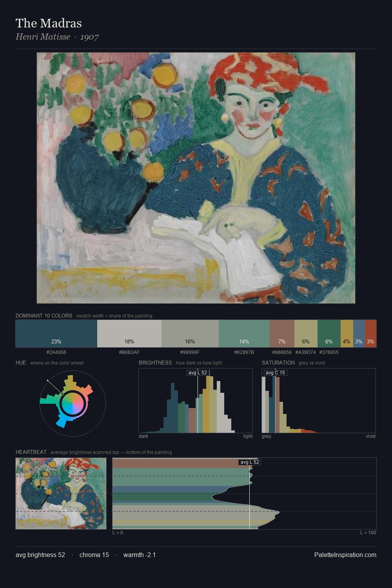Click the 23% dark teal swatch
This screenshot has width=392, height=588.
coord(56,334)
